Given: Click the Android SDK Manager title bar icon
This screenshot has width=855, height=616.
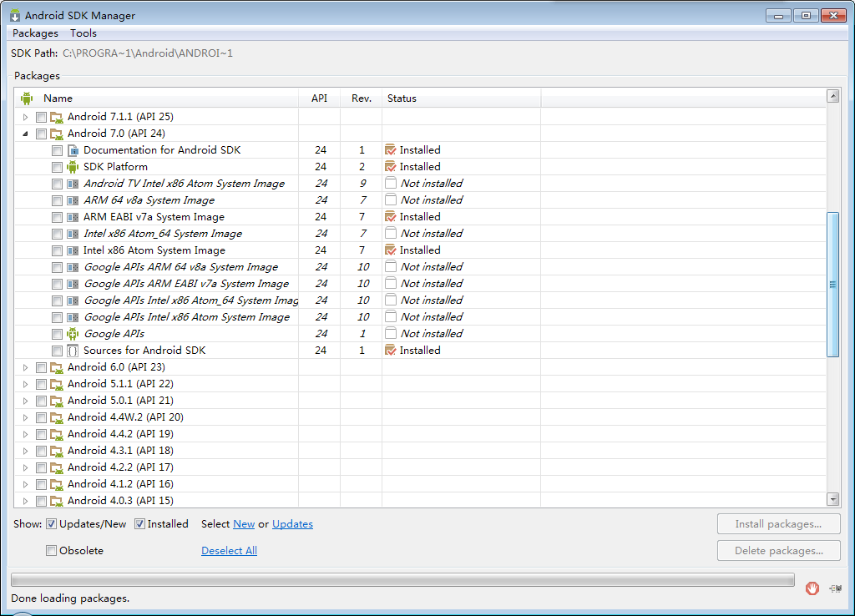Looking at the screenshot, I should click(x=15, y=15).
